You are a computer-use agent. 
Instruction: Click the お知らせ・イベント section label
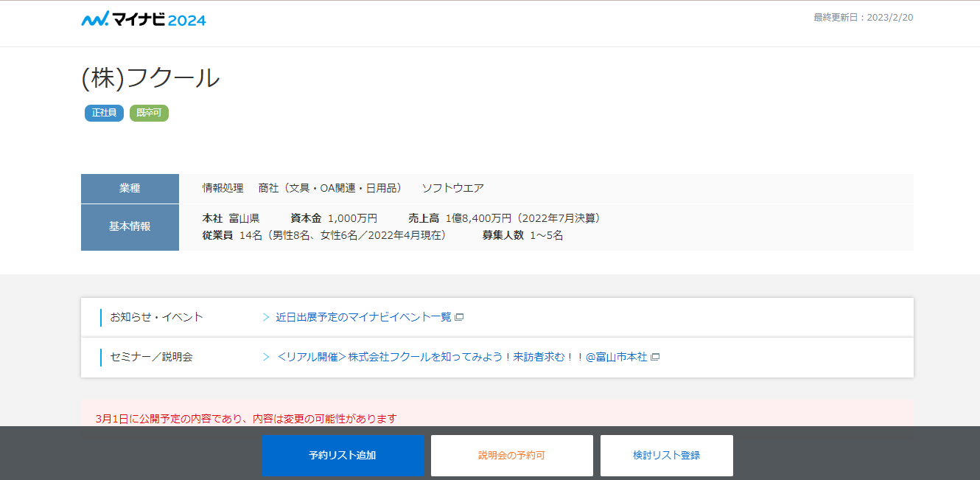pyautogui.click(x=156, y=317)
